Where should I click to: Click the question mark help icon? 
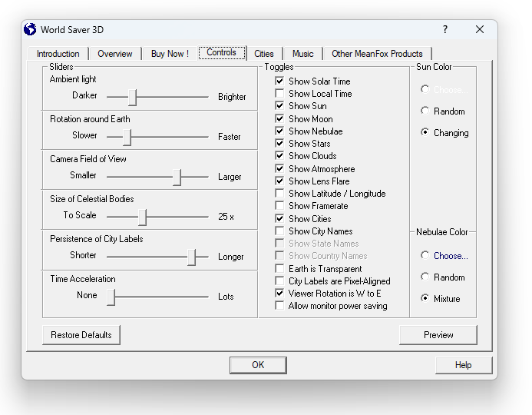445,29
